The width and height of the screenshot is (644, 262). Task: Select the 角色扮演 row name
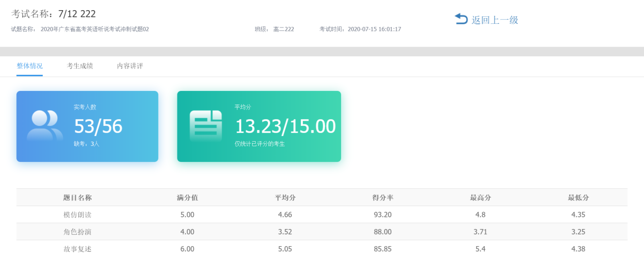point(77,232)
